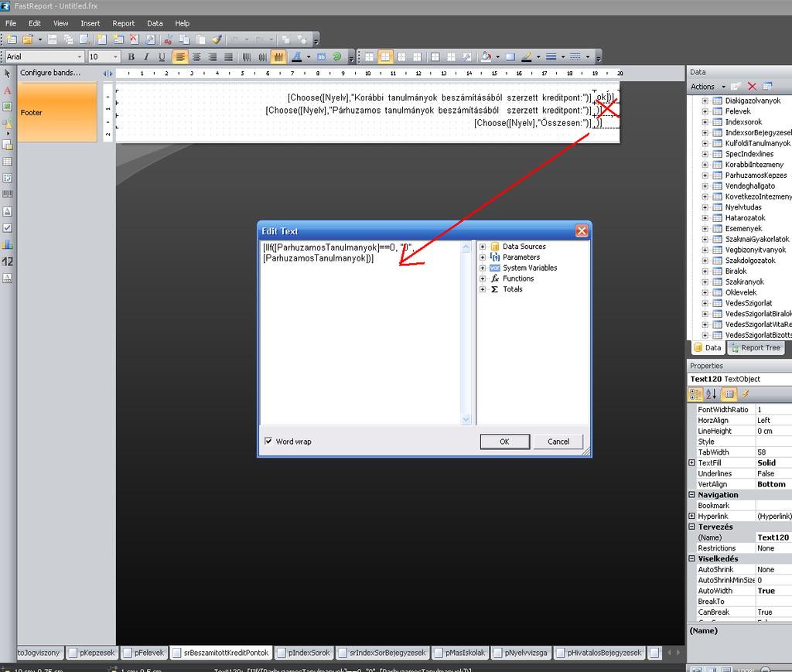
Task: Expand the Functions node
Action: pos(483,278)
